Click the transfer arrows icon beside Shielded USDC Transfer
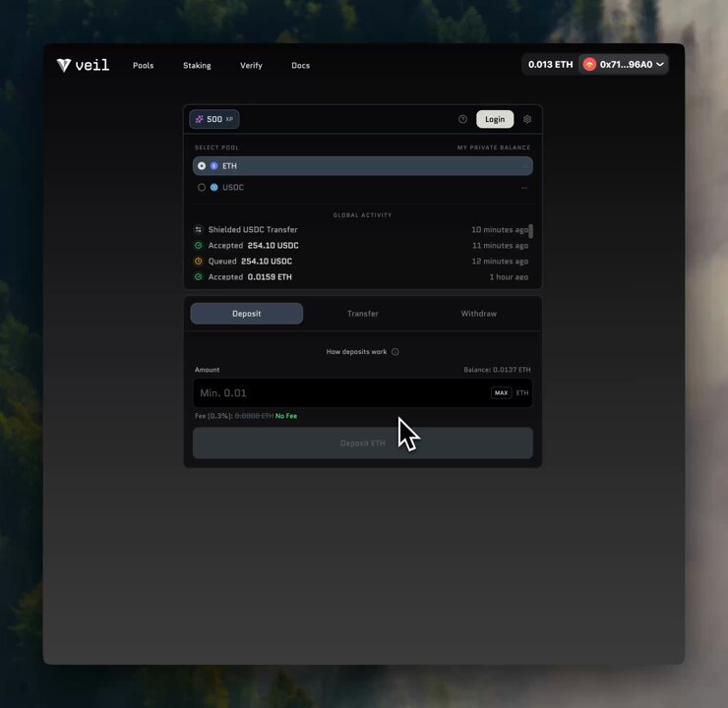Screen dimensions: 728x708 point(199,230)
